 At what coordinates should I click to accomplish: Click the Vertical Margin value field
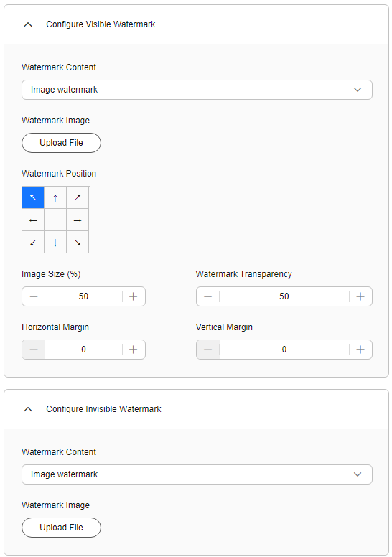pyautogui.click(x=284, y=350)
